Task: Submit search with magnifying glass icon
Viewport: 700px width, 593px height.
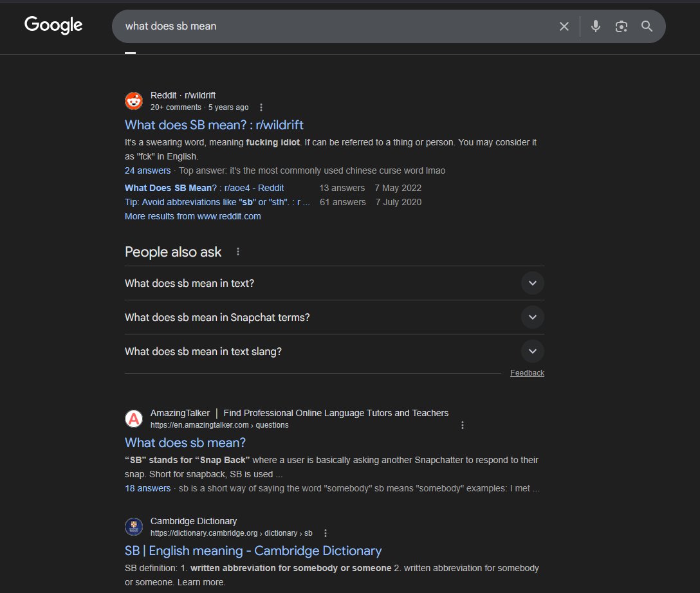Action: (x=647, y=26)
